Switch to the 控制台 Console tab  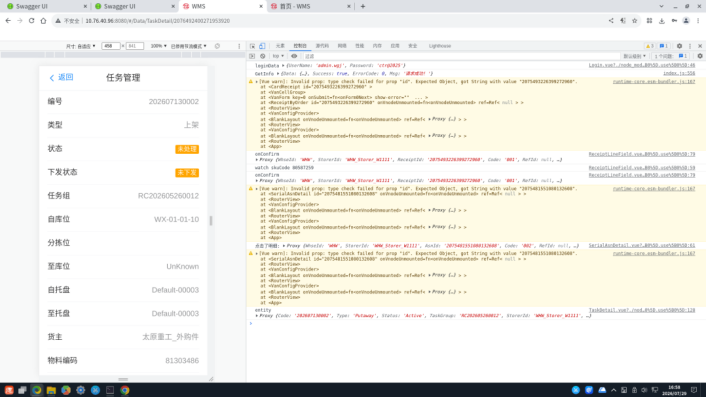[x=300, y=46]
